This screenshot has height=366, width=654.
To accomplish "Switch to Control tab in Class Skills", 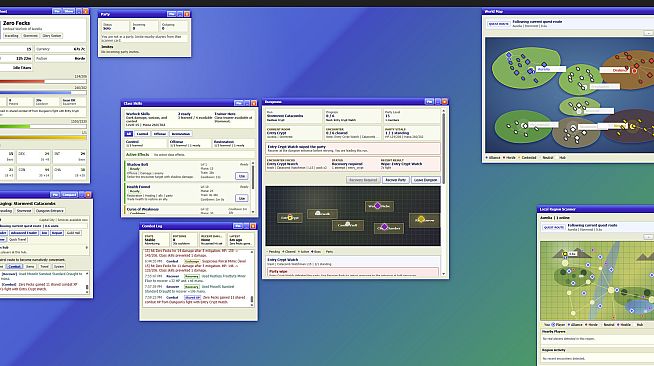I will (142, 134).
